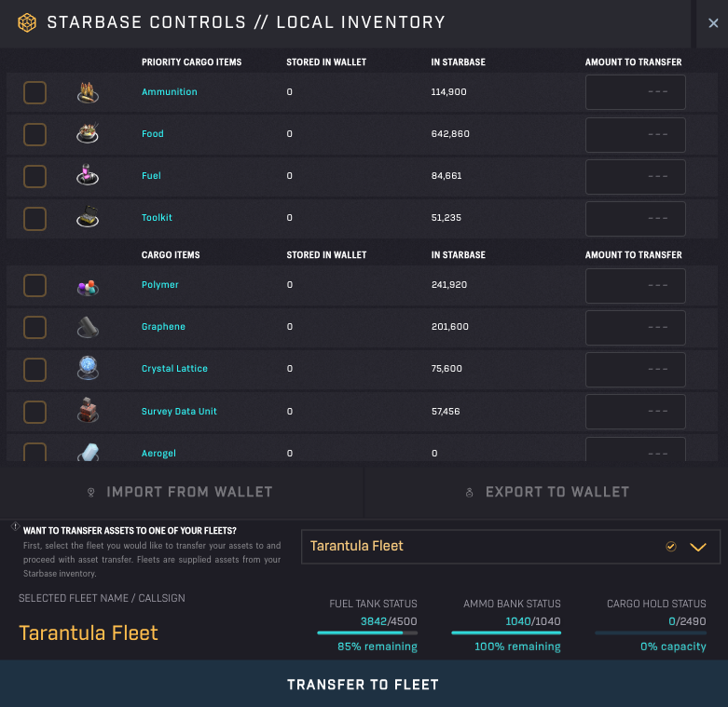Click Ammunition amount to transfer field

[635, 92]
